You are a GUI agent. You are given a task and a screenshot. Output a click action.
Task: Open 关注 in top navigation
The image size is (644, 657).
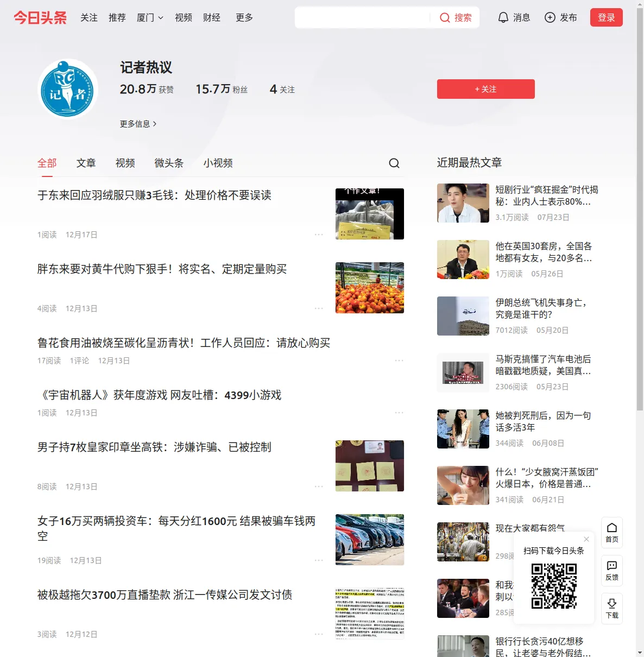(x=89, y=18)
